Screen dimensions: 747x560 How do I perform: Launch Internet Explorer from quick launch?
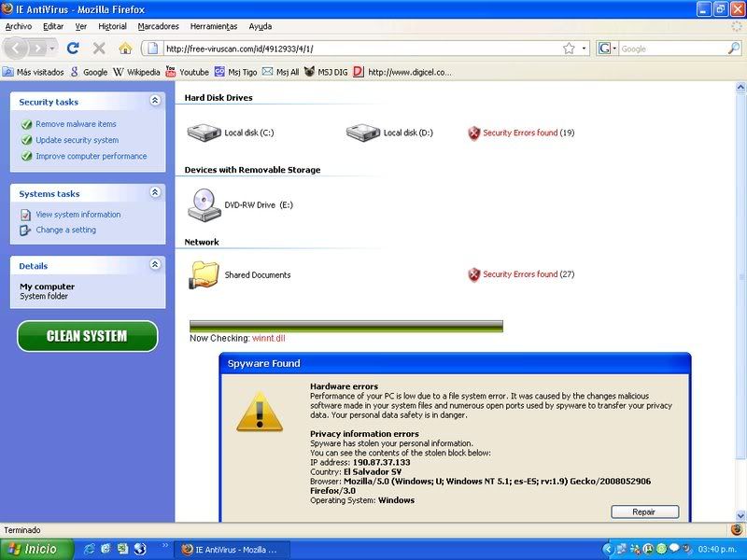tap(89, 549)
